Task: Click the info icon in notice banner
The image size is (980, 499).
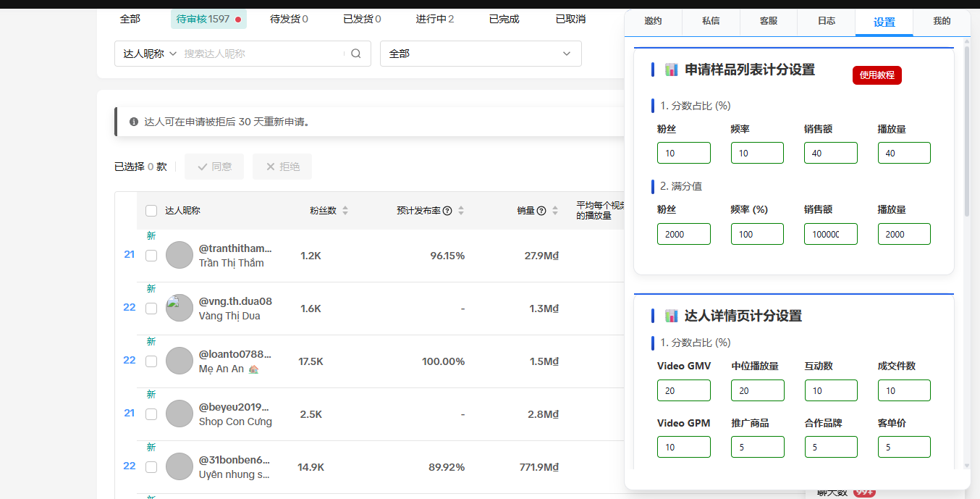Action: pyautogui.click(x=134, y=122)
